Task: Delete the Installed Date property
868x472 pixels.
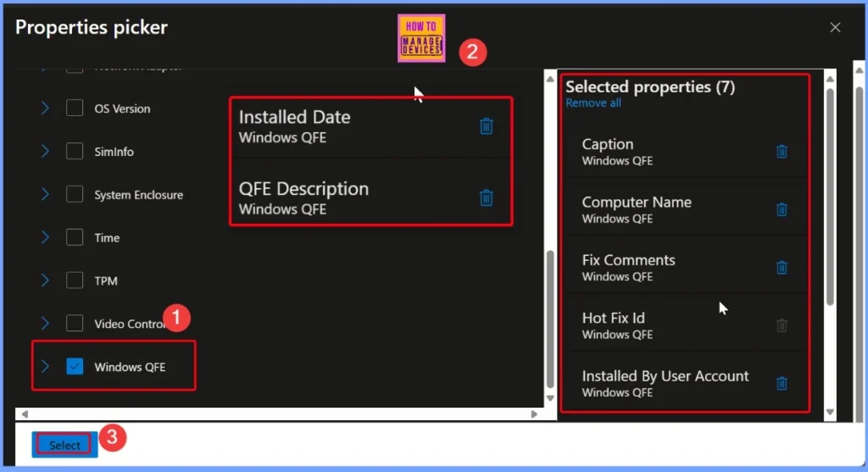Action: [x=486, y=126]
